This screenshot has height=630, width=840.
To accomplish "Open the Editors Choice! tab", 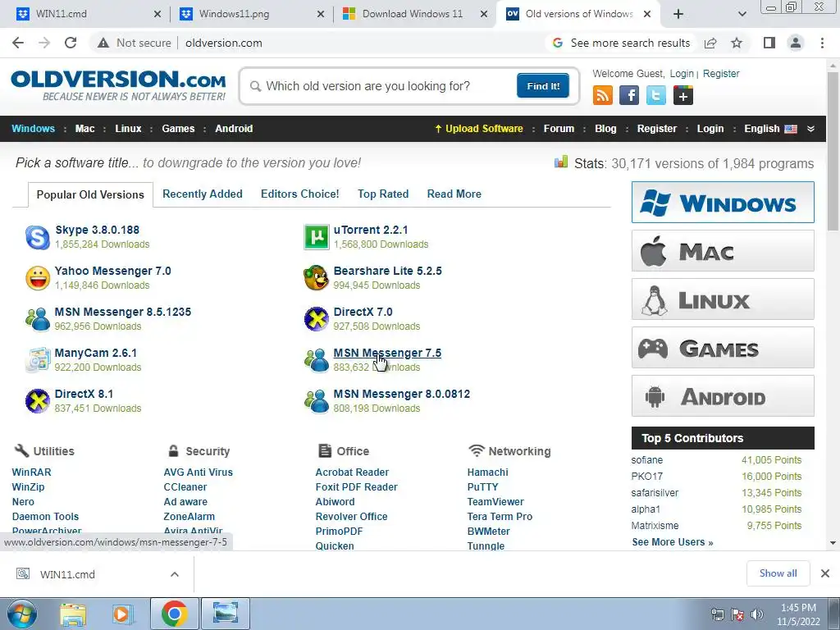I will pyautogui.click(x=300, y=194).
